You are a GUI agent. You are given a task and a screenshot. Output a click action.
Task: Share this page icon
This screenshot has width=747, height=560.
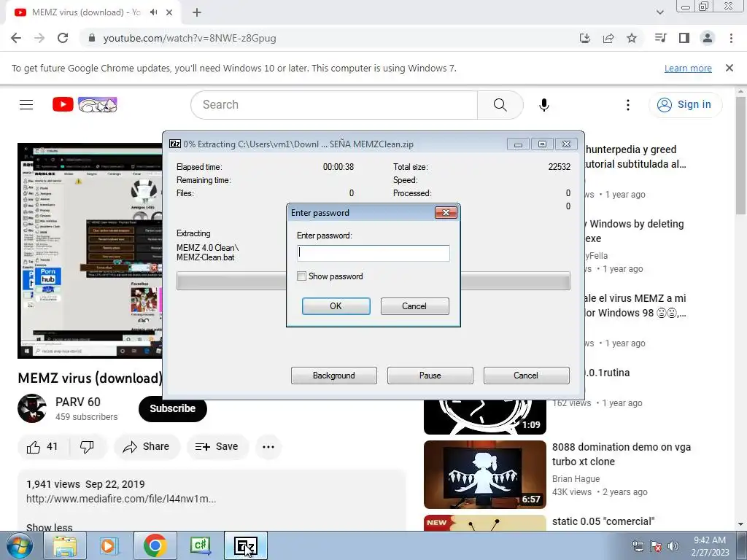coord(608,38)
